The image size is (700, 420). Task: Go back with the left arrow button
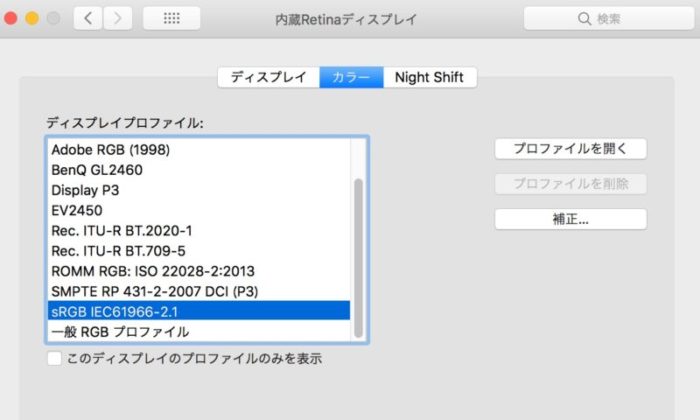(88, 18)
